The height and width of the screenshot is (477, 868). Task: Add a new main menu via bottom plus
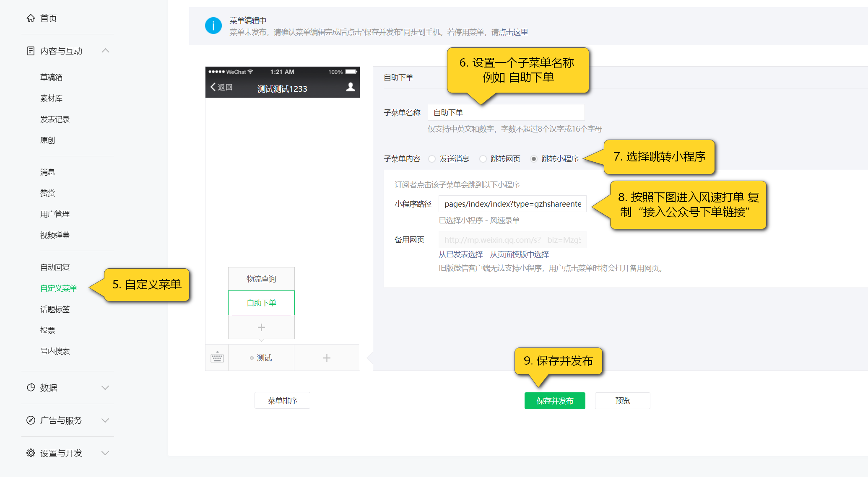point(327,358)
